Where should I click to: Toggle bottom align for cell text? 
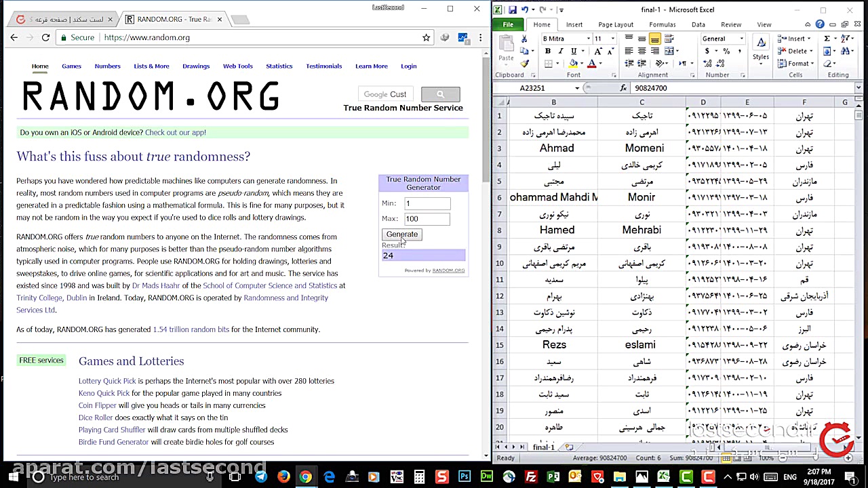pyautogui.click(x=655, y=39)
